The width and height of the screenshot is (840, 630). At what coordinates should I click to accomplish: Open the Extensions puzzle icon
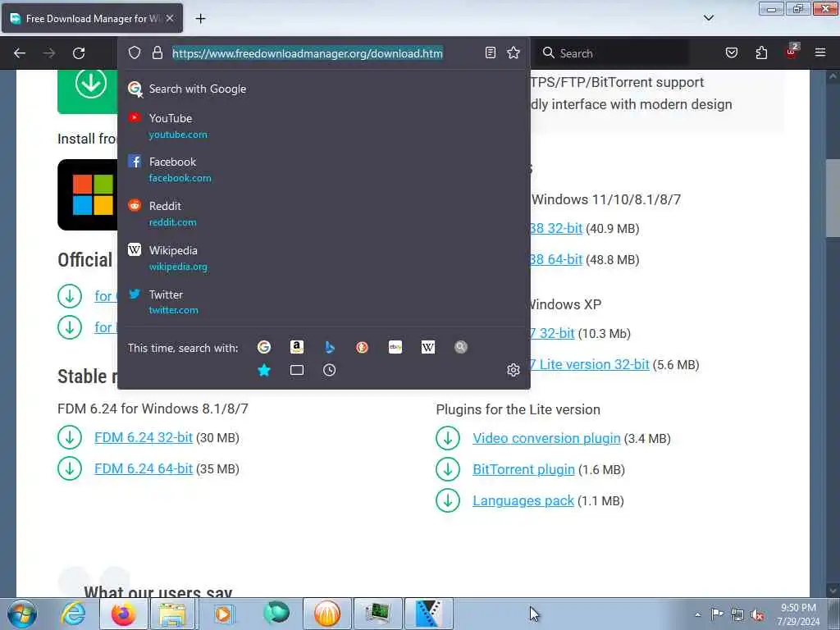(x=761, y=52)
